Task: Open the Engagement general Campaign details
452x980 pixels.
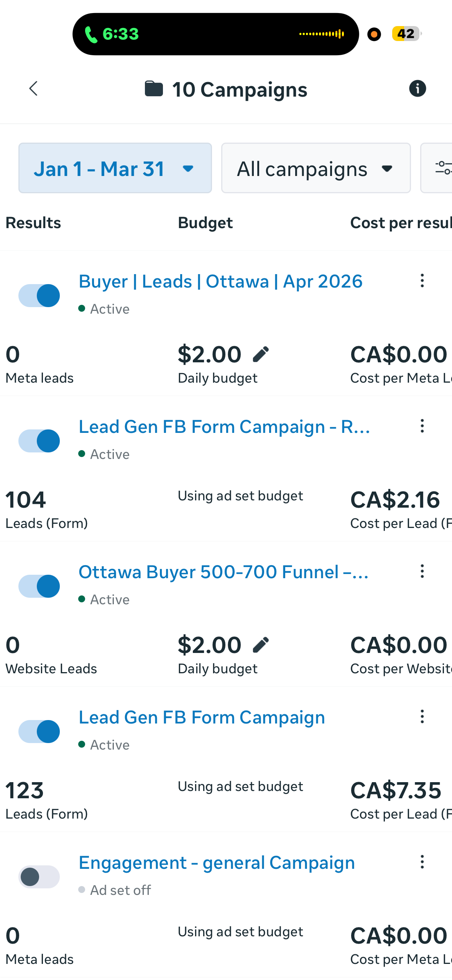Action: (217, 863)
